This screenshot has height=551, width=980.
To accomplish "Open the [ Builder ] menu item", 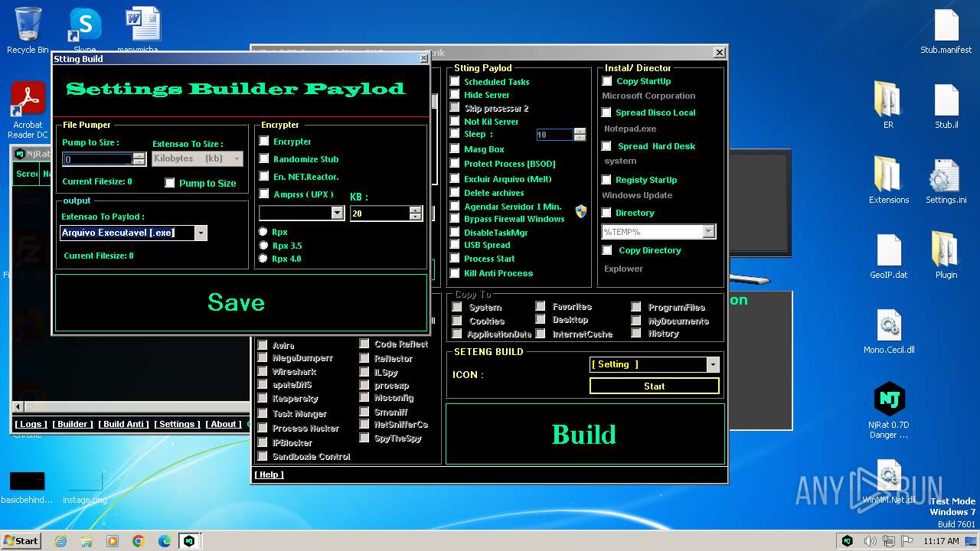I will [x=73, y=424].
